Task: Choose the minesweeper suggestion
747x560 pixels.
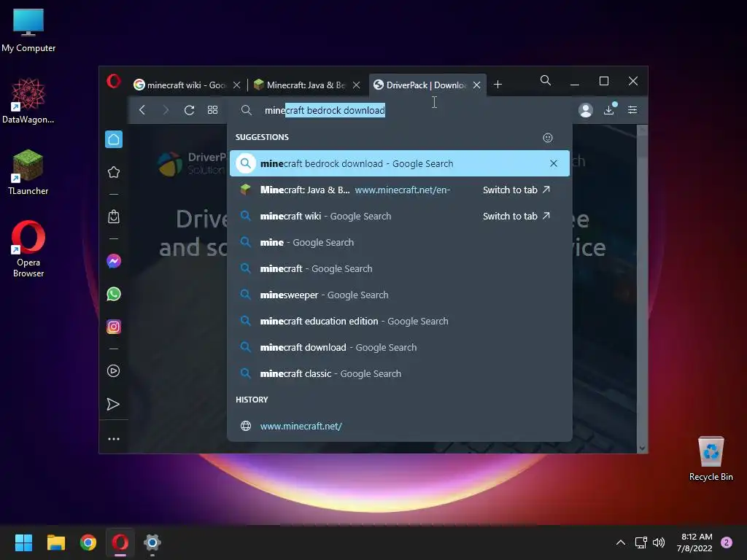Action: (399, 295)
